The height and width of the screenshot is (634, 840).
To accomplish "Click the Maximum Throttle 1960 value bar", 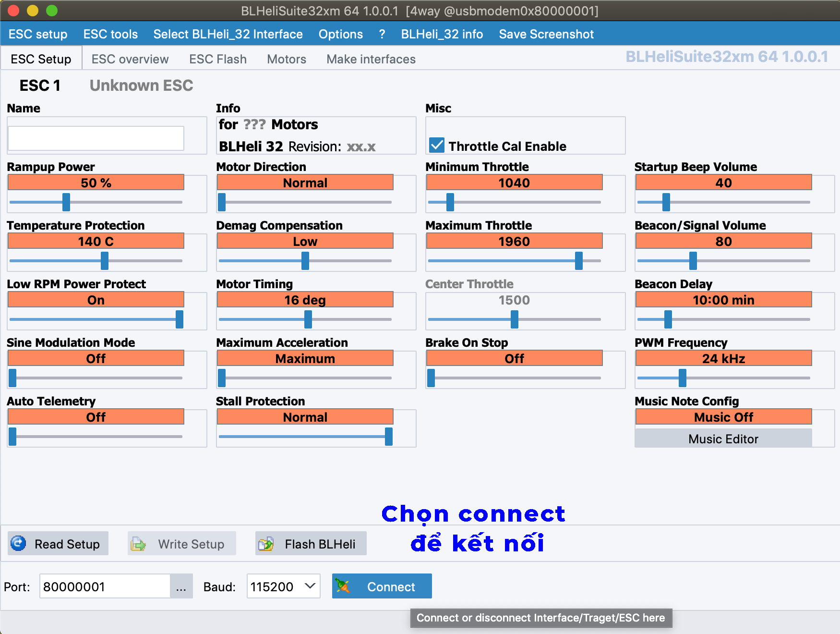I will (x=515, y=241).
